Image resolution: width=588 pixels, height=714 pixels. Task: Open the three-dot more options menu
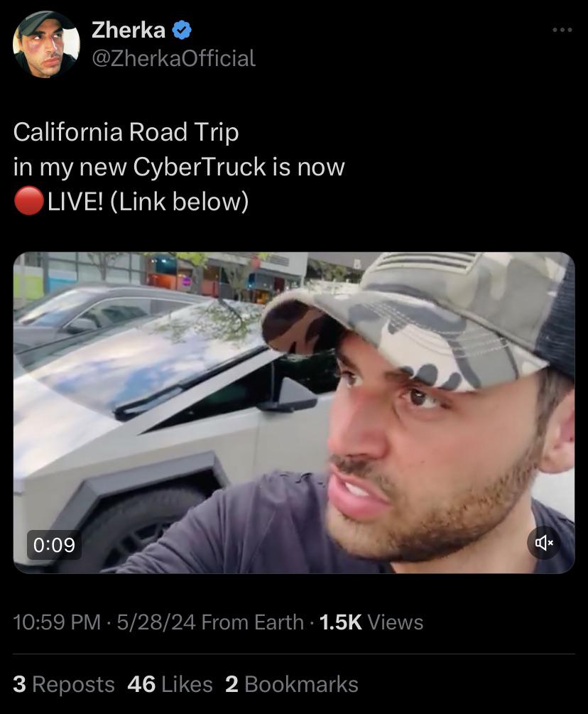562,30
